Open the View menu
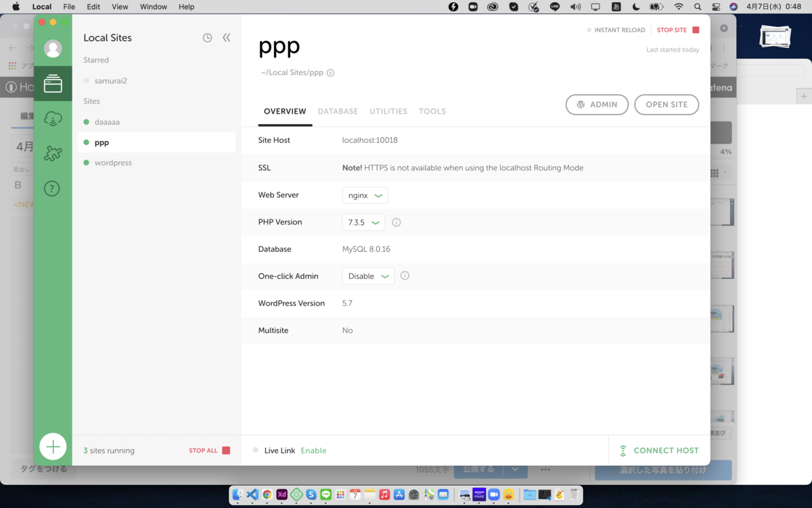This screenshot has width=812, height=508. [x=120, y=7]
